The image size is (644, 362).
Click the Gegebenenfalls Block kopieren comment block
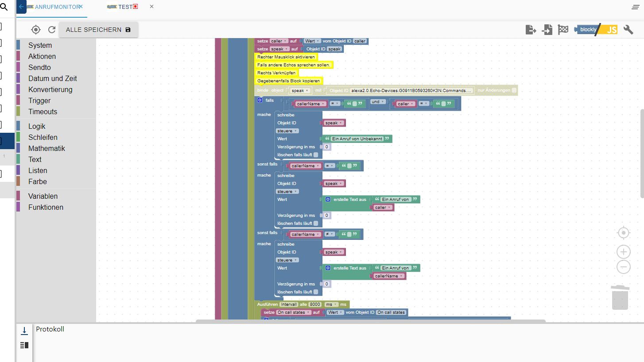[288, 81]
